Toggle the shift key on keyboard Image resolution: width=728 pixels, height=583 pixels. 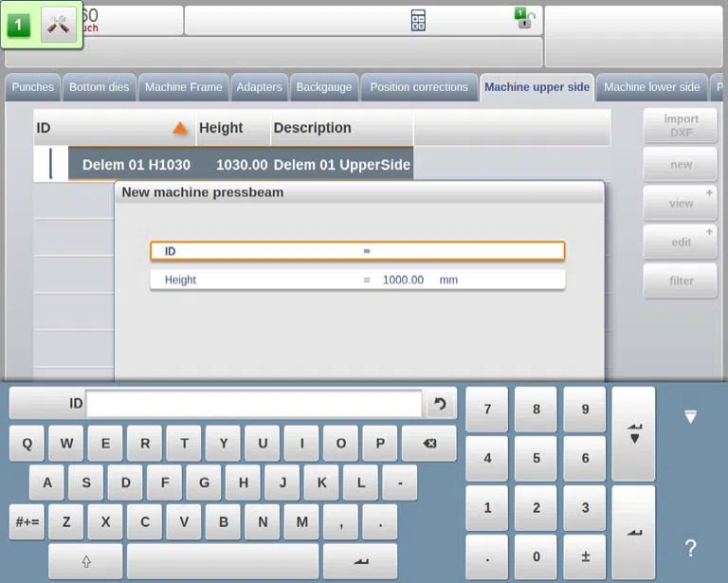coord(86,561)
